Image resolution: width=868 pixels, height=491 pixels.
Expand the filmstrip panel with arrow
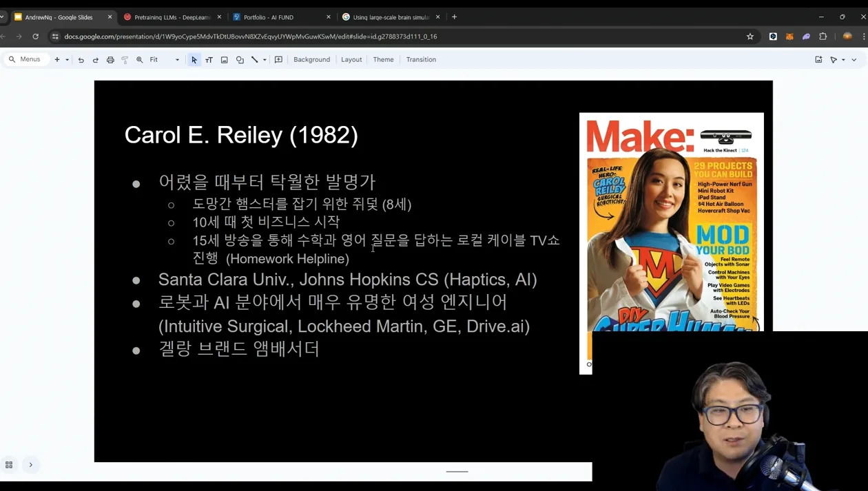(31, 465)
